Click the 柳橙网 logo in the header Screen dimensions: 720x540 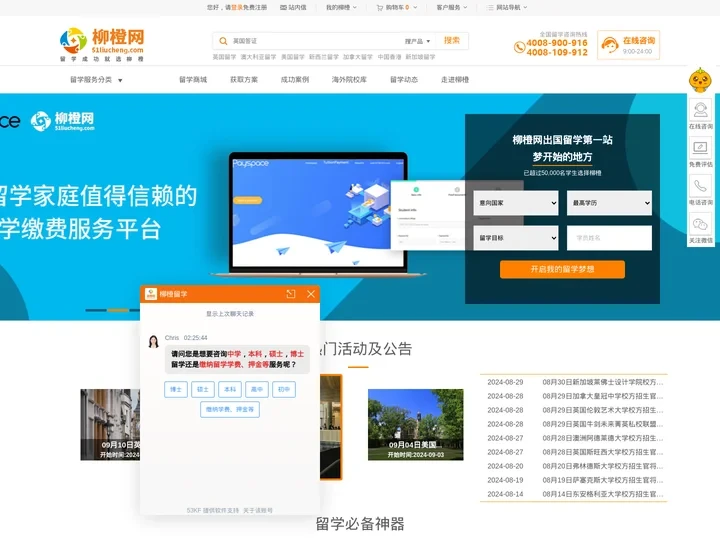click(102, 45)
